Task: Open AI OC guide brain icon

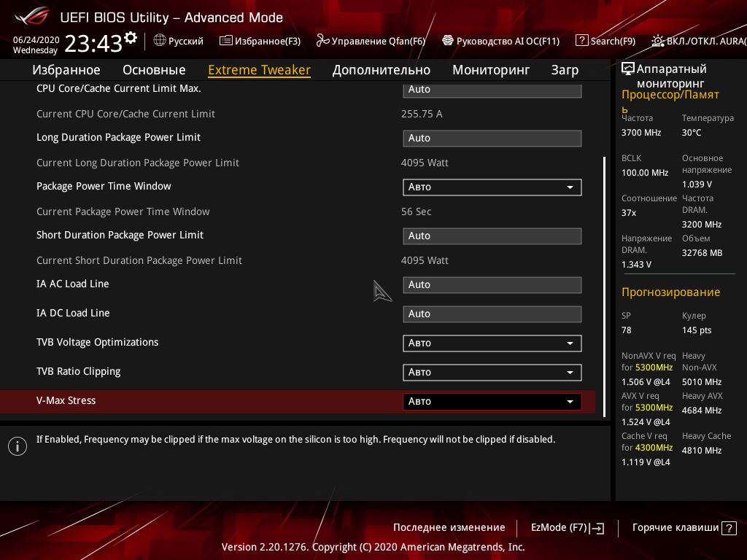Action: tap(448, 41)
